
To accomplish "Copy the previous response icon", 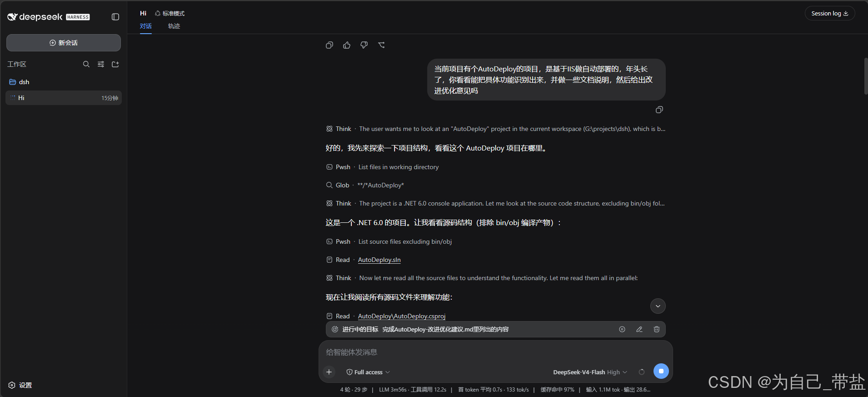I will pyautogui.click(x=329, y=45).
